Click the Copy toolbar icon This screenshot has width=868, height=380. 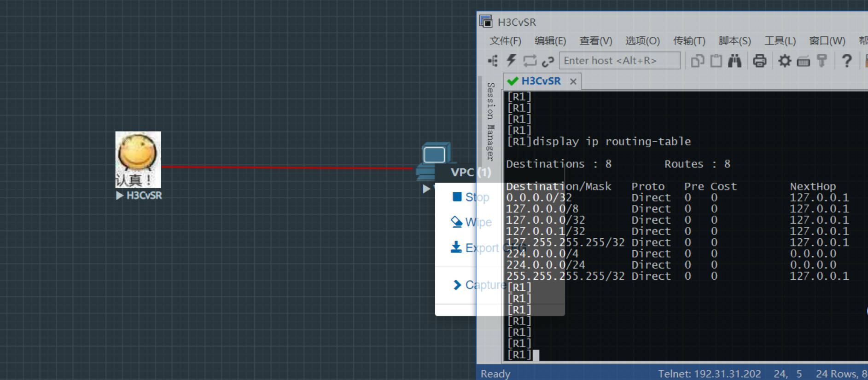697,60
